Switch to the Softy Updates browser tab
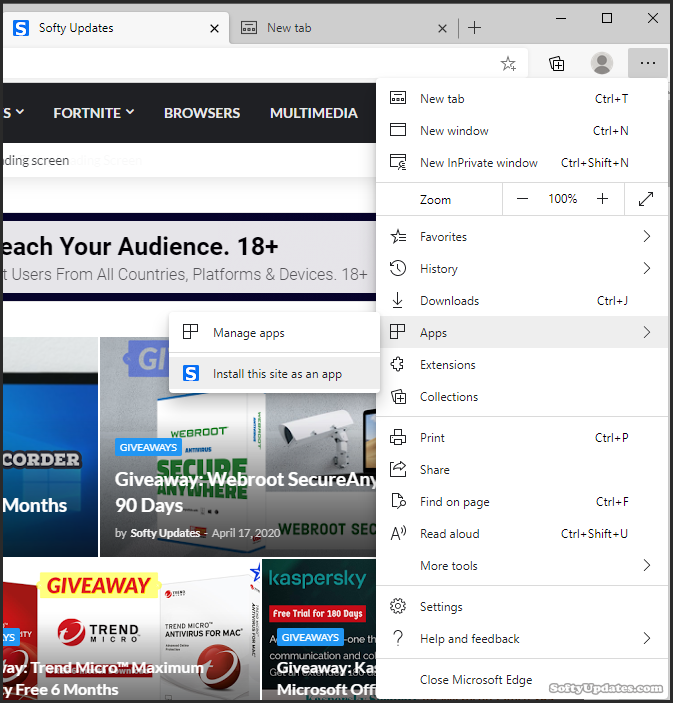 116,28
